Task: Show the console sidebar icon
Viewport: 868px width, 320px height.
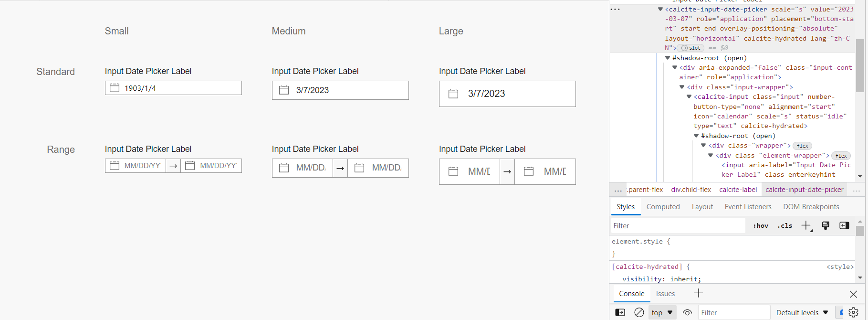Action: 620,312
